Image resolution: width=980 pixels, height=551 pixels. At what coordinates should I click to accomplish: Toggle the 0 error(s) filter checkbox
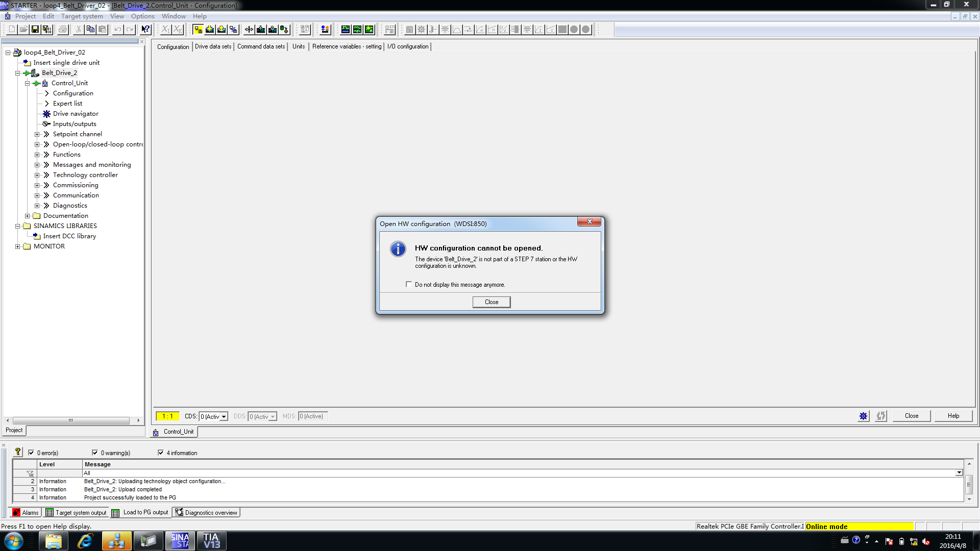point(31,453)
